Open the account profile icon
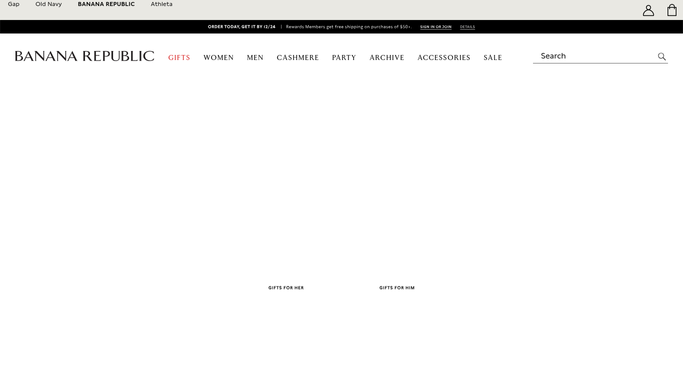This screenshot has height=384, width=683. click(648, 10)
